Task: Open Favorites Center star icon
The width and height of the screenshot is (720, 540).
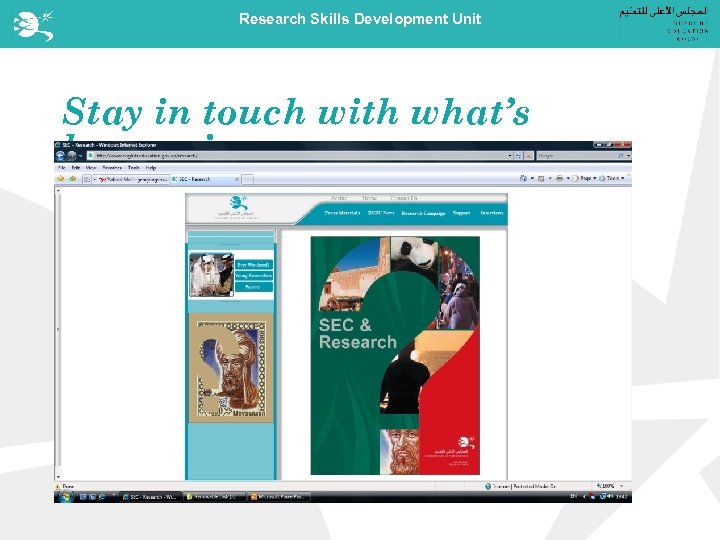Action: 61,179
